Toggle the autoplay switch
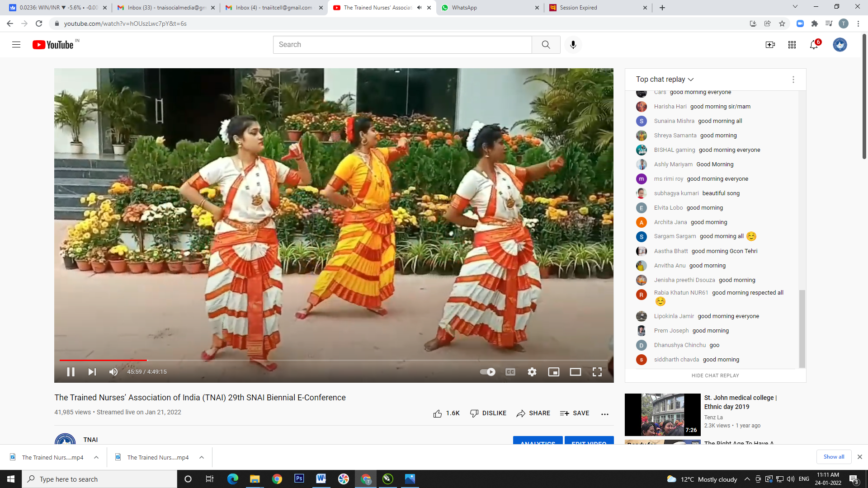This screenshot has height=488, width=868. (487, 372)
